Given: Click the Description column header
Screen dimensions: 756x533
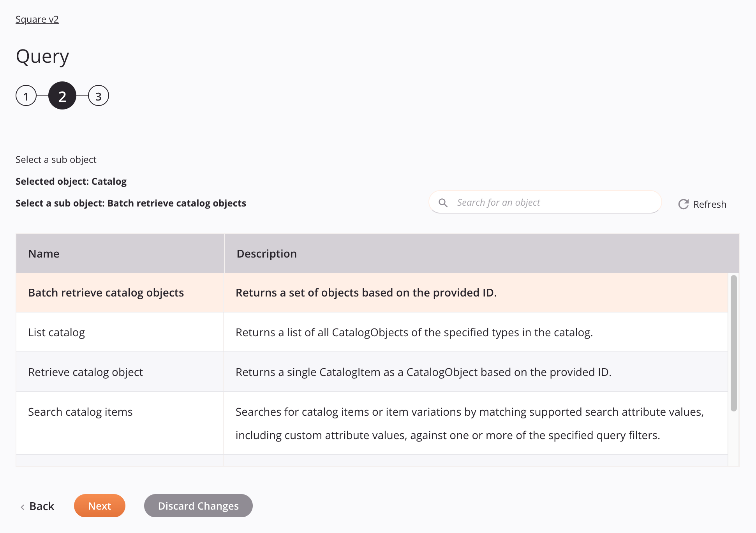Looking at the screenshot, I should pos(266,253).
